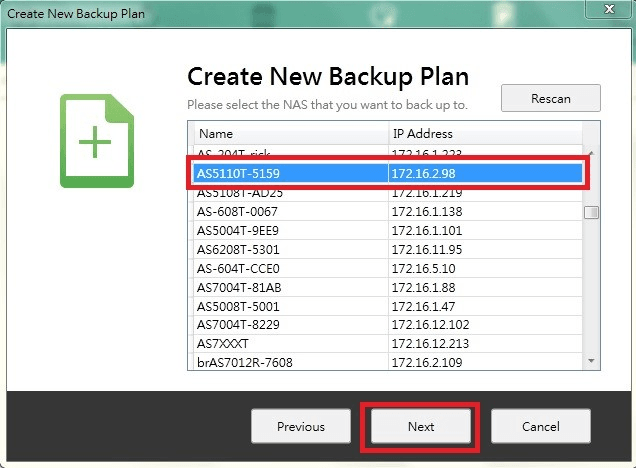Cancel the backup plan wizard
Image resolution: width=636 pixels, height=468 pixels.
coord(541,426)
